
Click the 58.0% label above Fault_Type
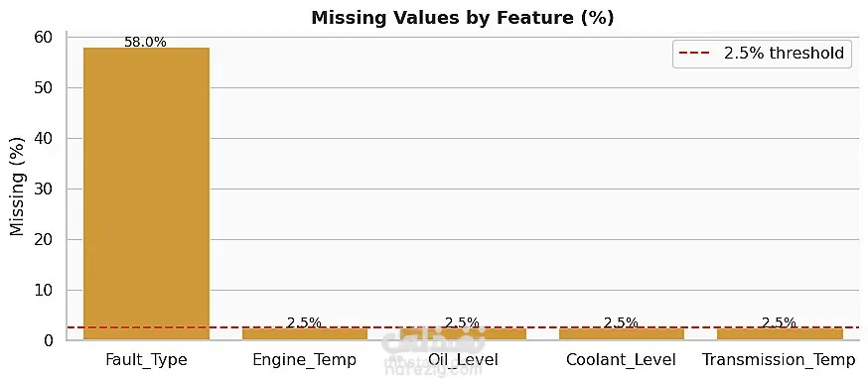pos(145,42)
